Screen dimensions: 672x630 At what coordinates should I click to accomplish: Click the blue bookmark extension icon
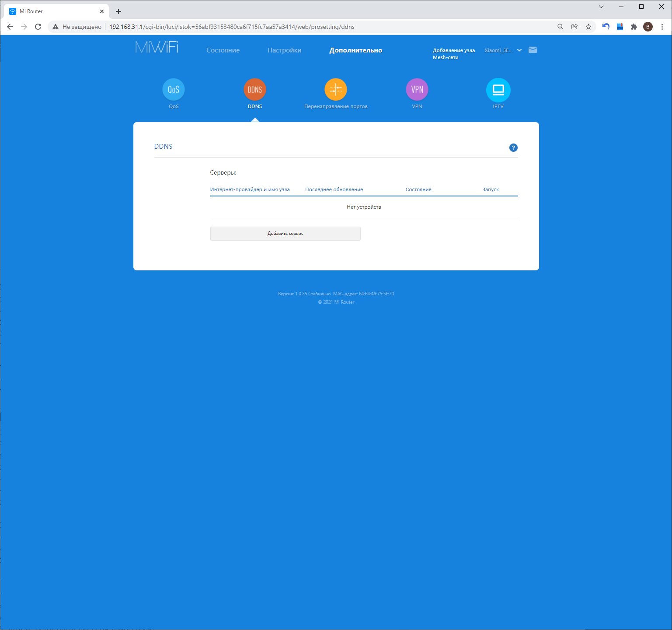[x=620, y=27]
